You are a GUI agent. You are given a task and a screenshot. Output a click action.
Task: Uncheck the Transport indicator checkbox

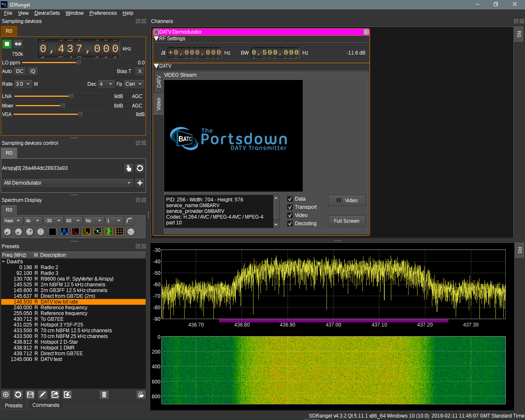(290, 207)
